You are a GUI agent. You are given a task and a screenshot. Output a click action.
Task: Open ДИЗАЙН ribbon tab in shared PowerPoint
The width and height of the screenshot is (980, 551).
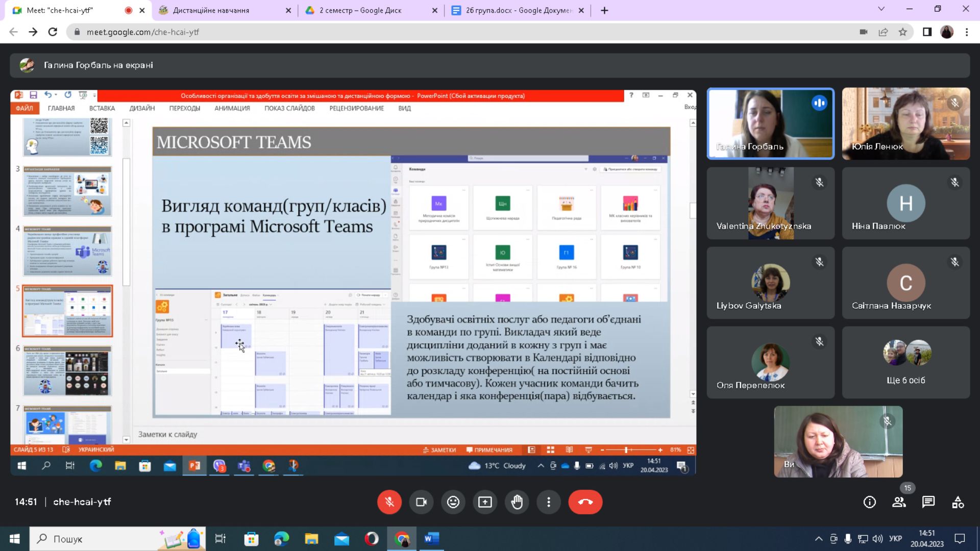(x=142, y=108)
